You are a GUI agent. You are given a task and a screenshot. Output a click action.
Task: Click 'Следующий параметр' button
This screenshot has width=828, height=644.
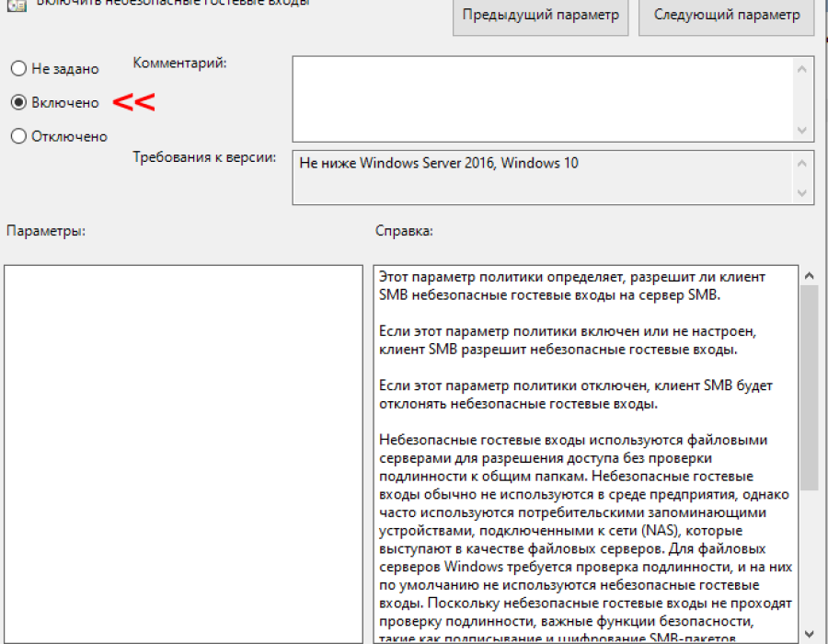[727, 16]
